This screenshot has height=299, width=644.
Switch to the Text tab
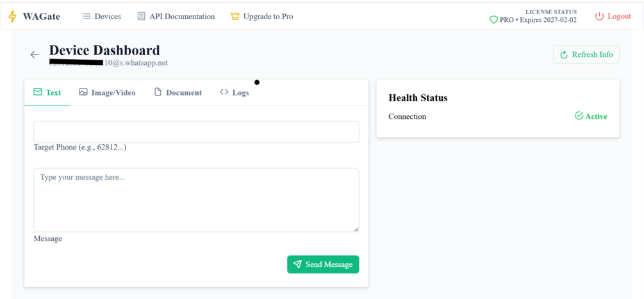click(47, 92)
